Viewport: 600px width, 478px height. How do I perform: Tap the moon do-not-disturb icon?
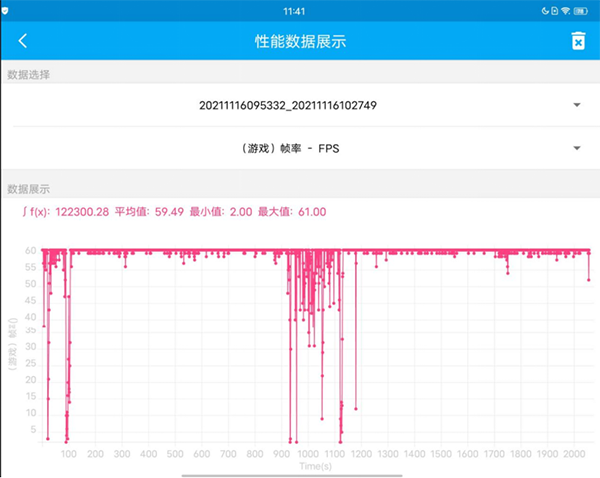point(546,10)
